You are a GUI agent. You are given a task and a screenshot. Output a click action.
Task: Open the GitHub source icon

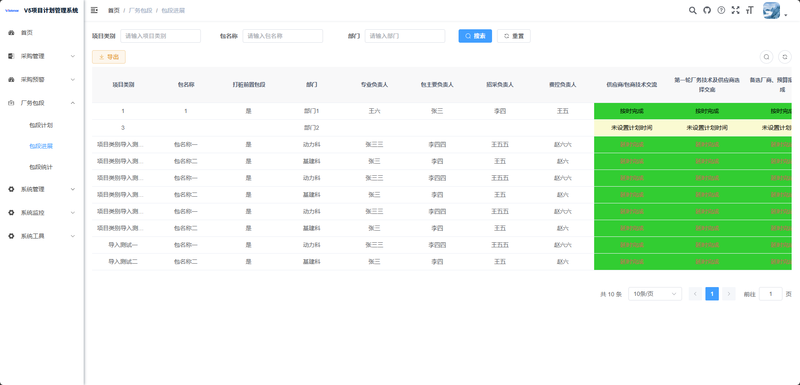pyautogui.click(x=707, y=10)
